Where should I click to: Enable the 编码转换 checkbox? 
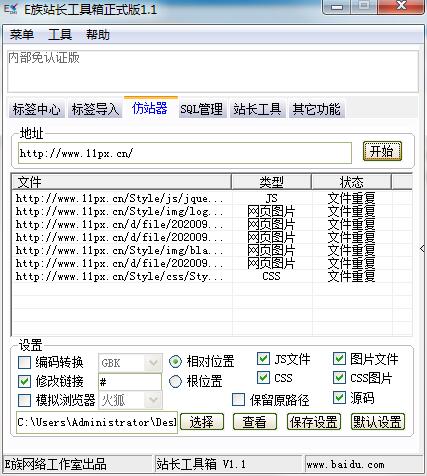point(24,362)
